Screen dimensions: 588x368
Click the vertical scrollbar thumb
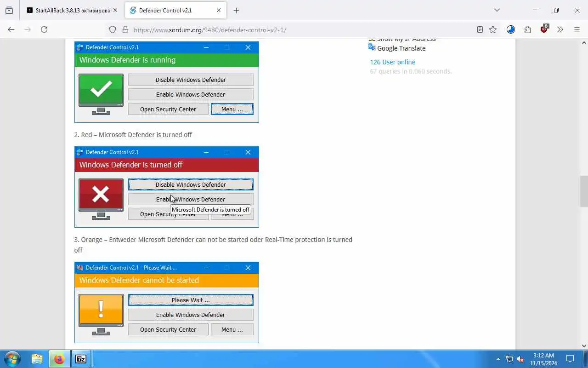click(x=584, y=191)
